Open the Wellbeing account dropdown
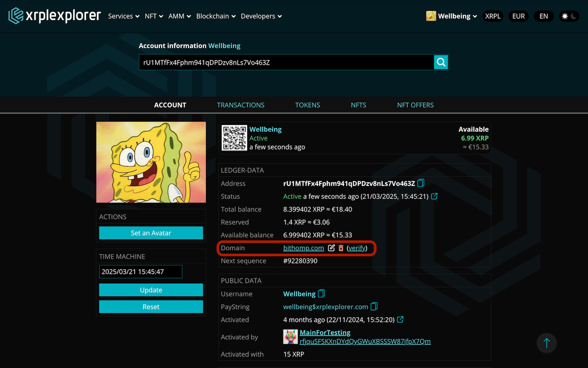The image size is (588, 368). pos(454,16)
